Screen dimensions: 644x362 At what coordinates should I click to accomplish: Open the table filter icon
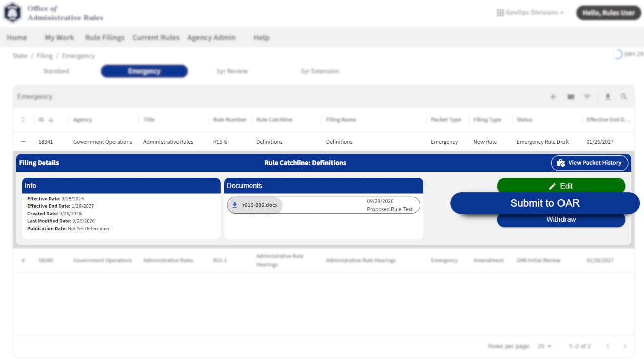point(587,97)
